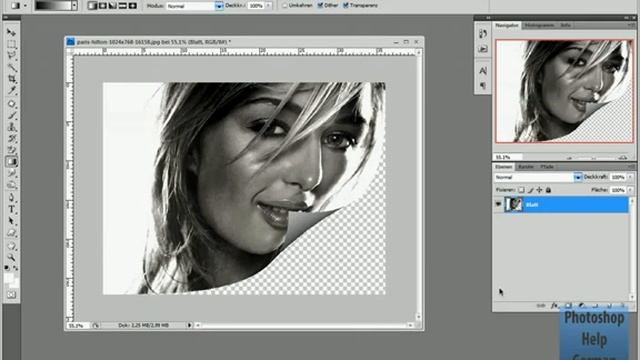Select the Clone Stamp tool

point(11,127)
